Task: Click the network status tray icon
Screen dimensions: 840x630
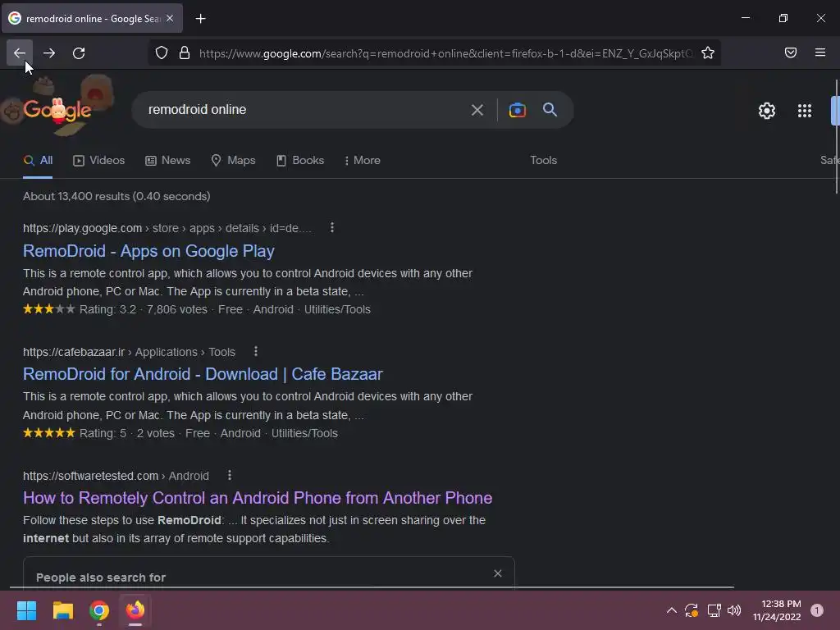Action: pos(714,610)
